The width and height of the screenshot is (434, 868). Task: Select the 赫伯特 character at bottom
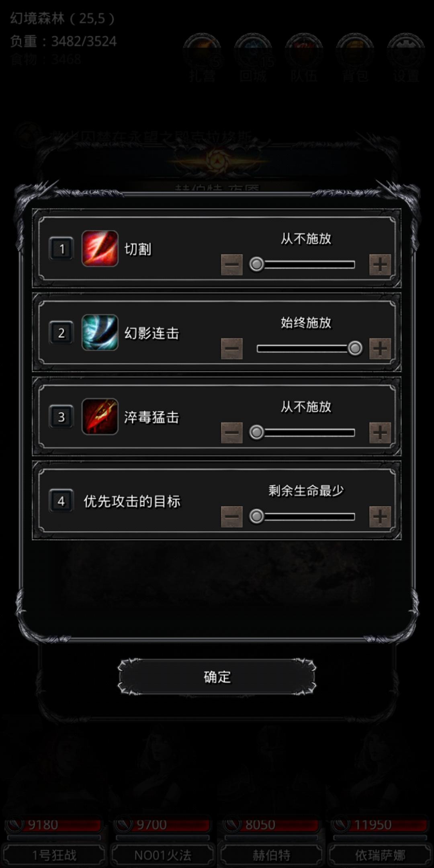[271, 855]
